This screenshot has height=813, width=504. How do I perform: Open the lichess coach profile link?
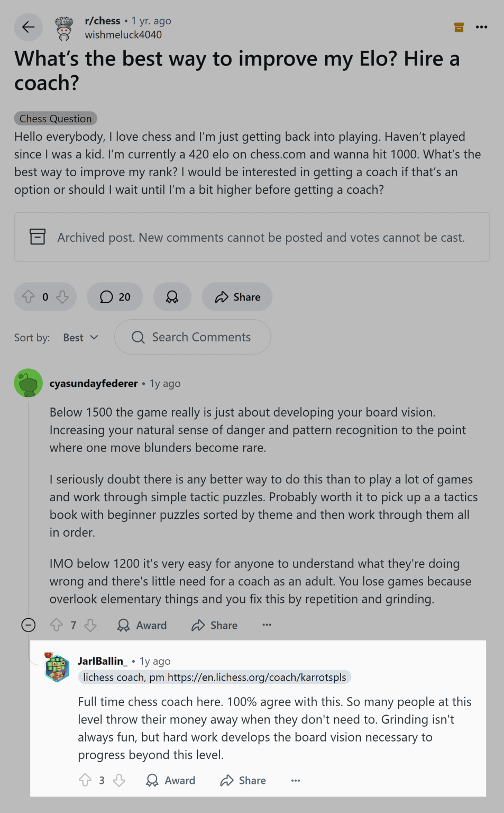[x=215, y=677]
